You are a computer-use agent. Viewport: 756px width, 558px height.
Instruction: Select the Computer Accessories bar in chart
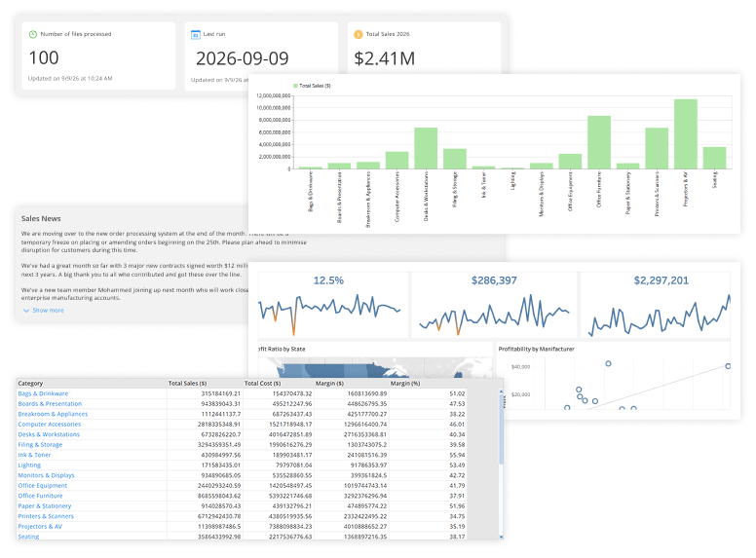click(397, 160)
